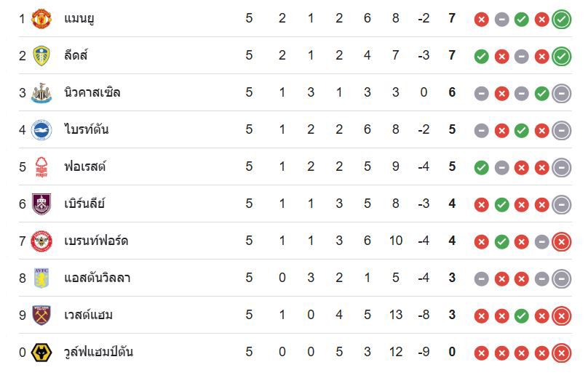Open the วูล์ฟแฮมป์ตัน team name link
This screenshot has height=378, width=588.
(99, 352)
